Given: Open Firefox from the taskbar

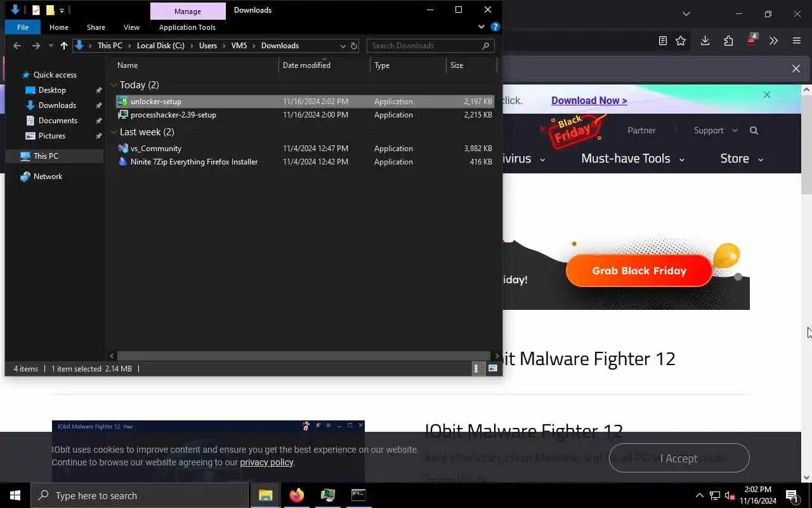Looking at the screenshot, I should click(297, 495).
